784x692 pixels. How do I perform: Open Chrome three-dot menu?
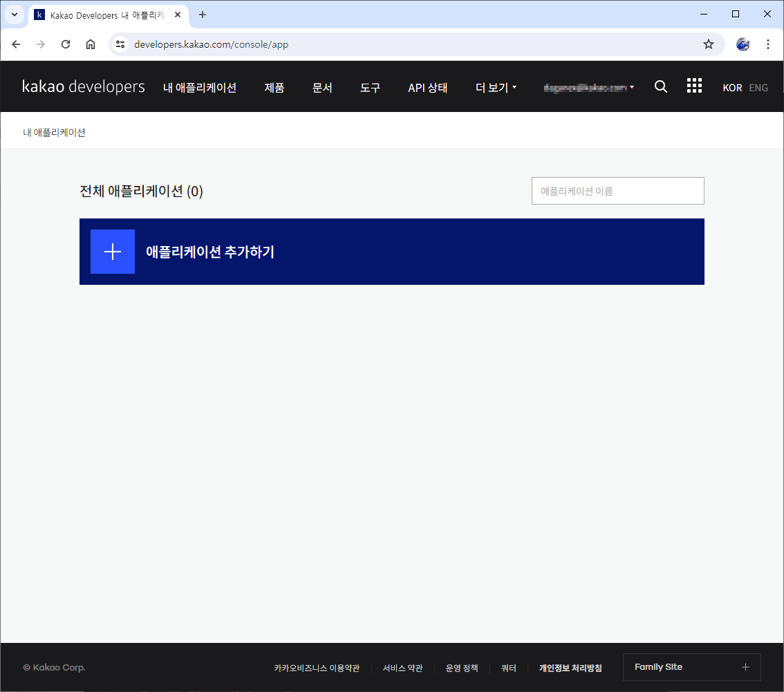[768, 44]
